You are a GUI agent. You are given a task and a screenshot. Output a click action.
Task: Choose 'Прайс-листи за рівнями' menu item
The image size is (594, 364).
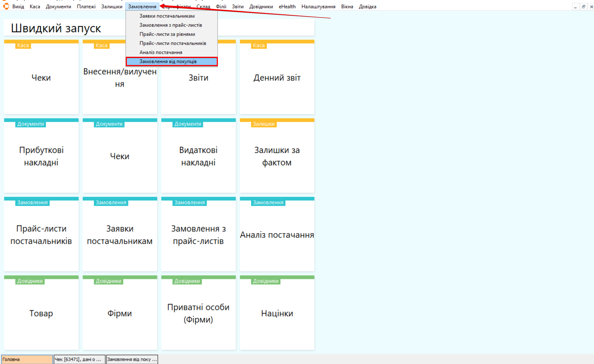pyautogui.click(x=167, y=34)
